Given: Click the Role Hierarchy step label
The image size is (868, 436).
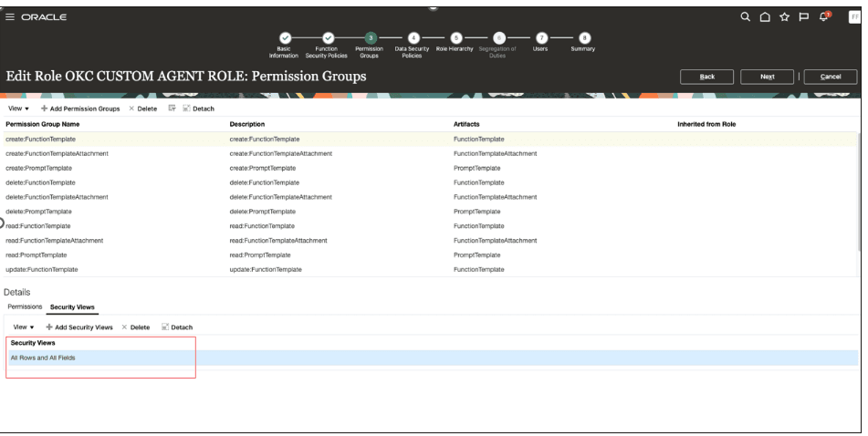Looking at the screenshot, I should (x=455, y=48).
